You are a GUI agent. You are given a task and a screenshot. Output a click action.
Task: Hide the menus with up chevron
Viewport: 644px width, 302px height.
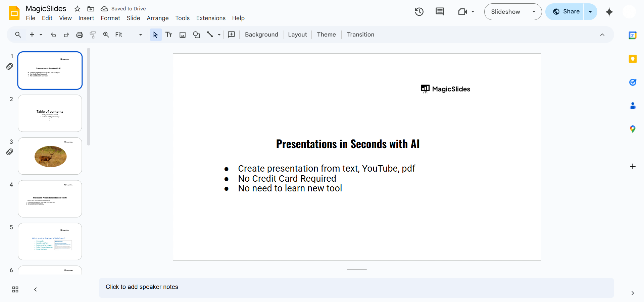point(602,35)
